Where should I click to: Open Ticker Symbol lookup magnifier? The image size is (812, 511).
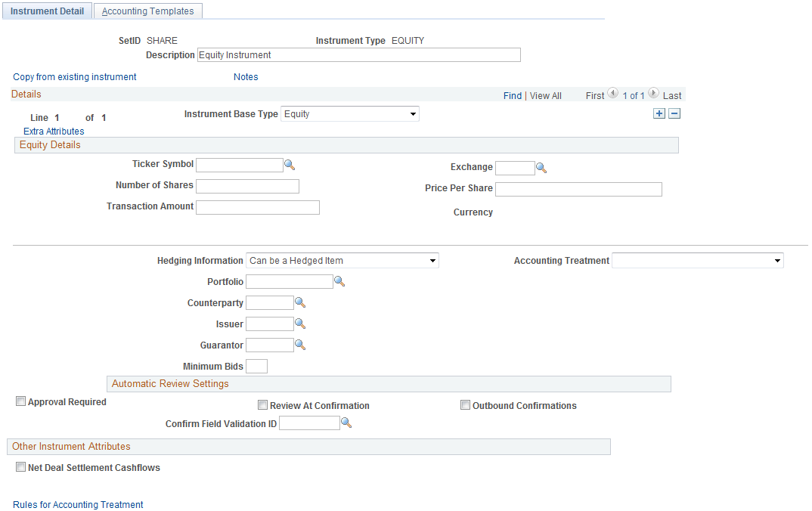tap(290, 165)
